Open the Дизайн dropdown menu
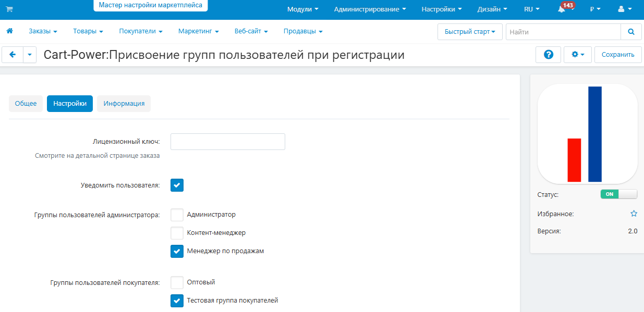The image size is (644, 312). tap(492, 9)
